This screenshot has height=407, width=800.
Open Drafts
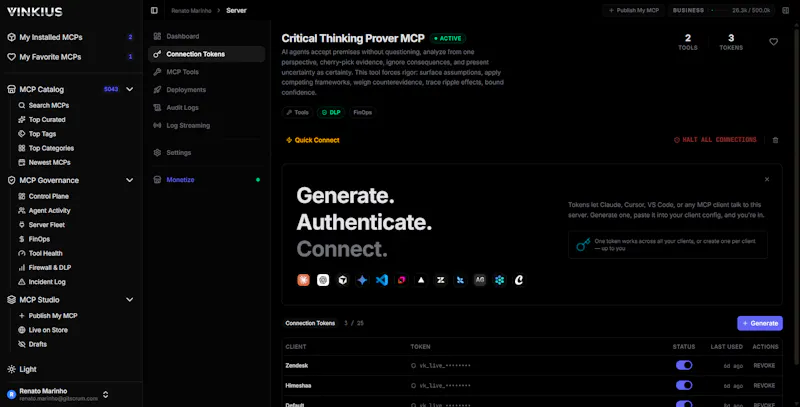38,344
